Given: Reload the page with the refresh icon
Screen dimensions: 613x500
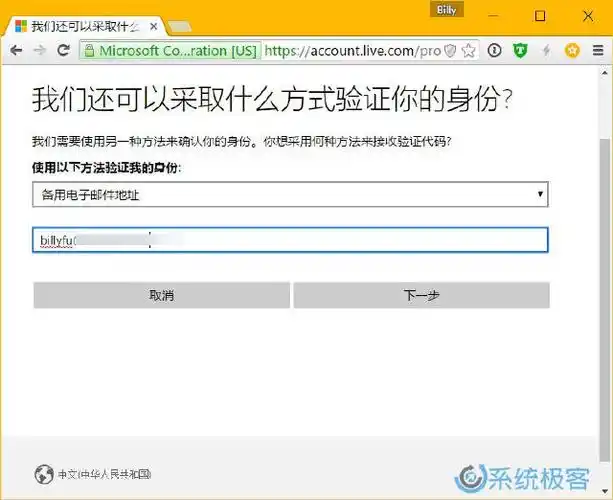Looking at the screenshot, I should (64, 50).
